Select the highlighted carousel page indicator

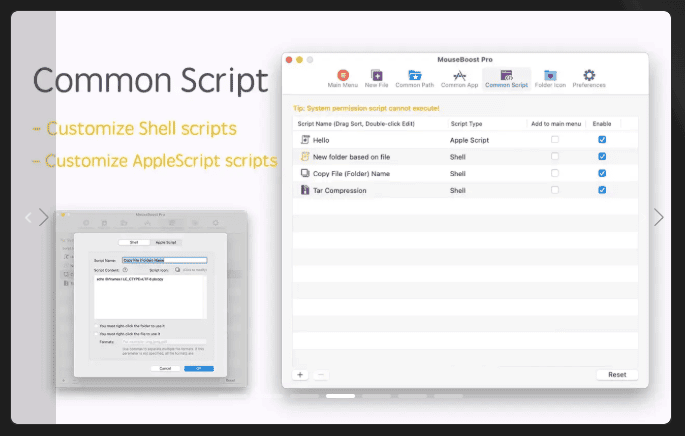click(340, 396)
